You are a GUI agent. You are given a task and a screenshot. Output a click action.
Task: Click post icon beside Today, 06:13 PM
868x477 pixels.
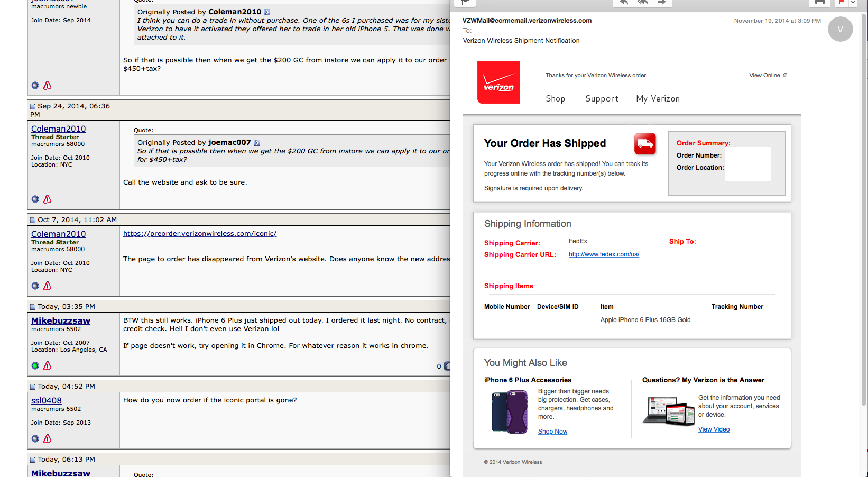point(33,460)
